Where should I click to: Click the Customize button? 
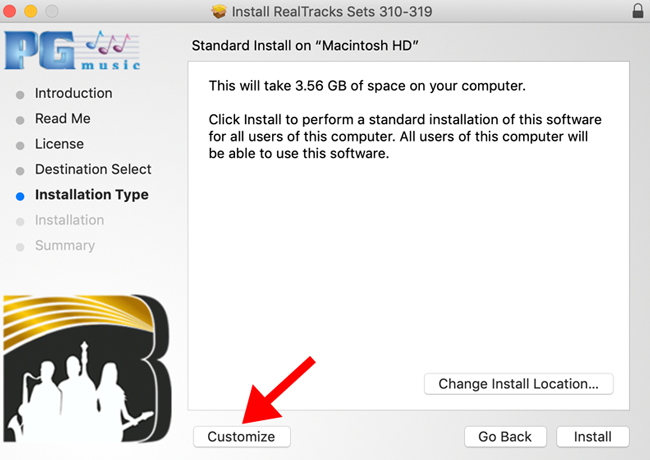tap(242, 437)
